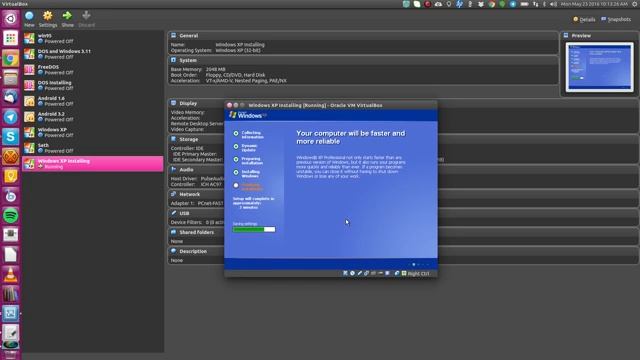Click the battery indicator in the top panel
The image size is (640, 360).
[x=524, y=4]
